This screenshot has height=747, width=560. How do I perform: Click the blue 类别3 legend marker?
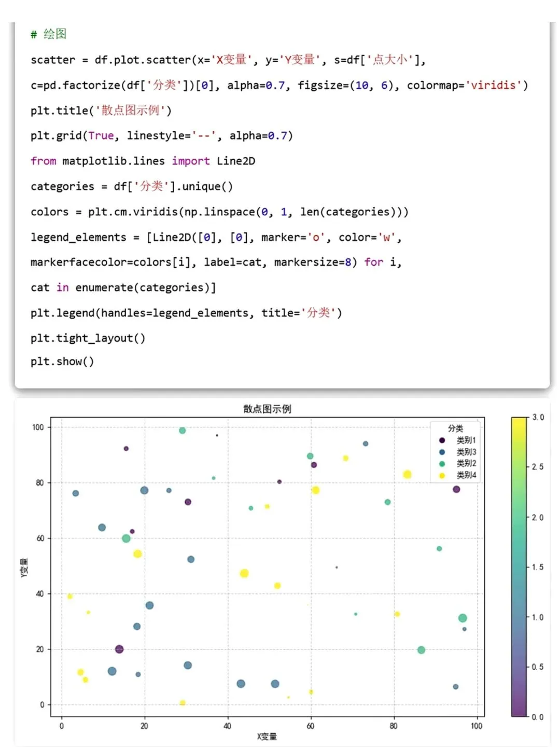pos(442,452)
